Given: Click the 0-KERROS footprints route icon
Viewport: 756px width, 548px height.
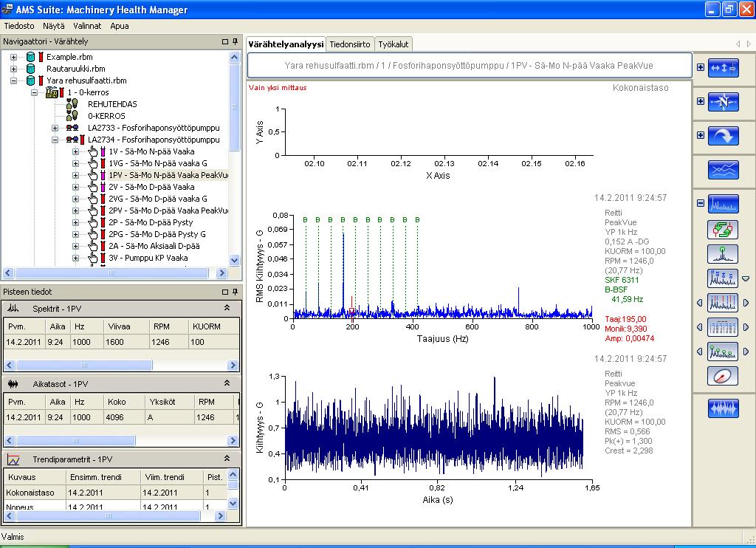Looking at the screenshot, I should pyautogui.click(x=72, y=116).
